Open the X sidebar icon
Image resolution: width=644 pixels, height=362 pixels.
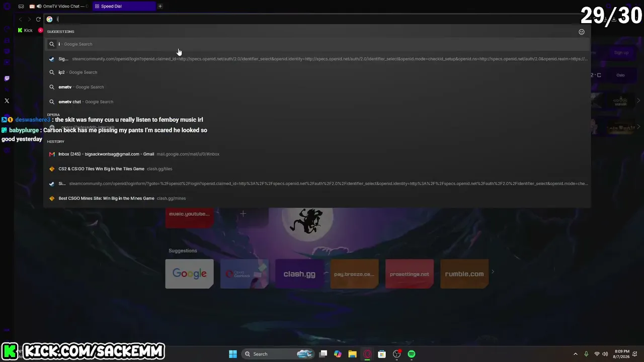pos(7,101)
